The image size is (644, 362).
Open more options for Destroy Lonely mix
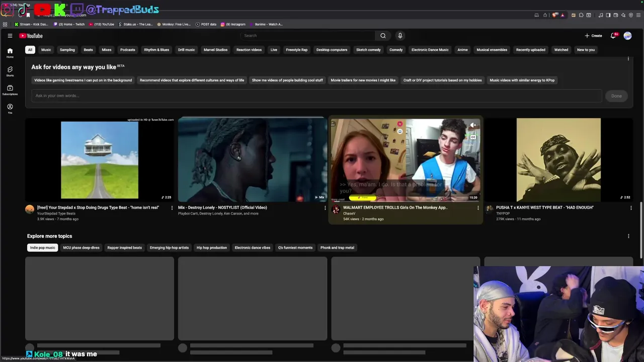pos(325,208)
